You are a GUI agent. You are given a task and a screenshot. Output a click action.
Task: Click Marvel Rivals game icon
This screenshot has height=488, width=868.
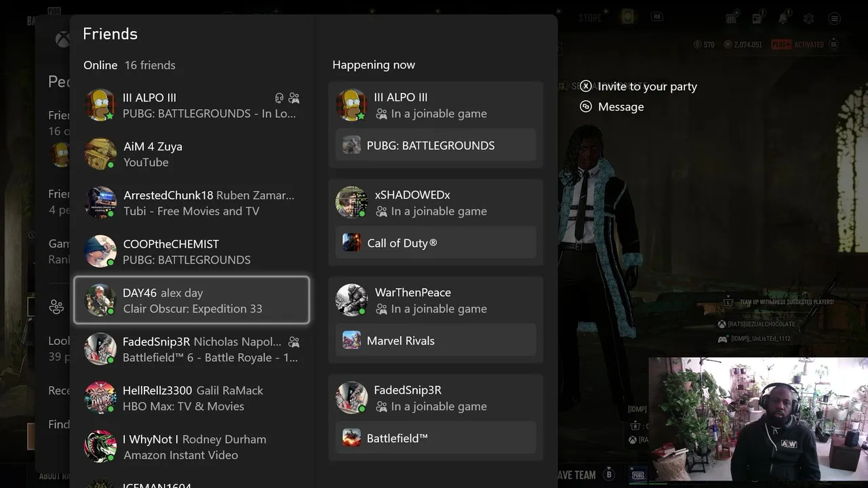pos(351,340)
